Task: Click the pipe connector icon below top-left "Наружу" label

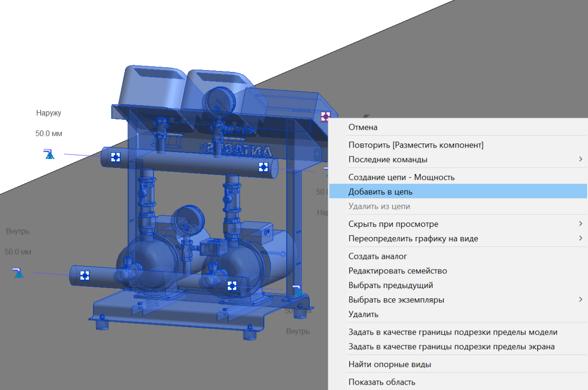Action: click(48, 155)
